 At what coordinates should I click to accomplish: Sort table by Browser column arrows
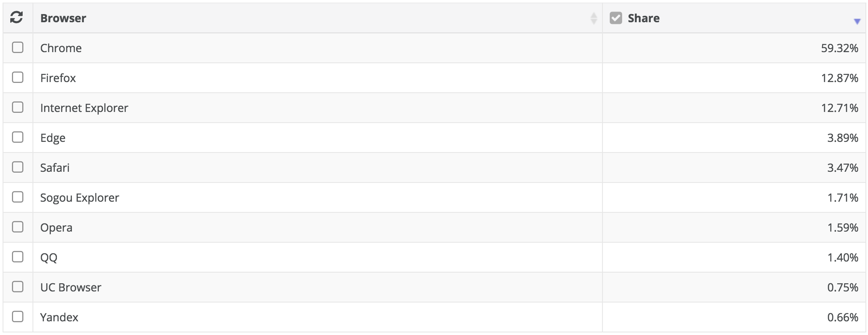(x=593, y=18)
